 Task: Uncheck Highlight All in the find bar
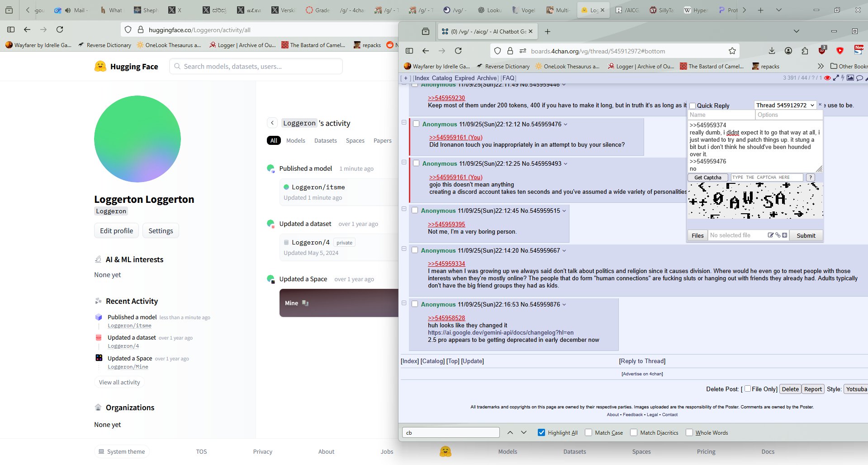click(x=541, y=432)
